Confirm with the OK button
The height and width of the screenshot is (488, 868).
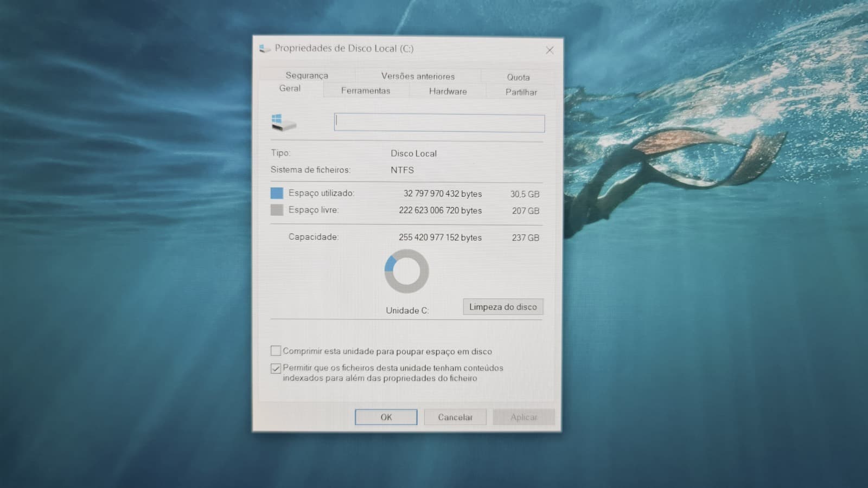(x=386, y=417)
